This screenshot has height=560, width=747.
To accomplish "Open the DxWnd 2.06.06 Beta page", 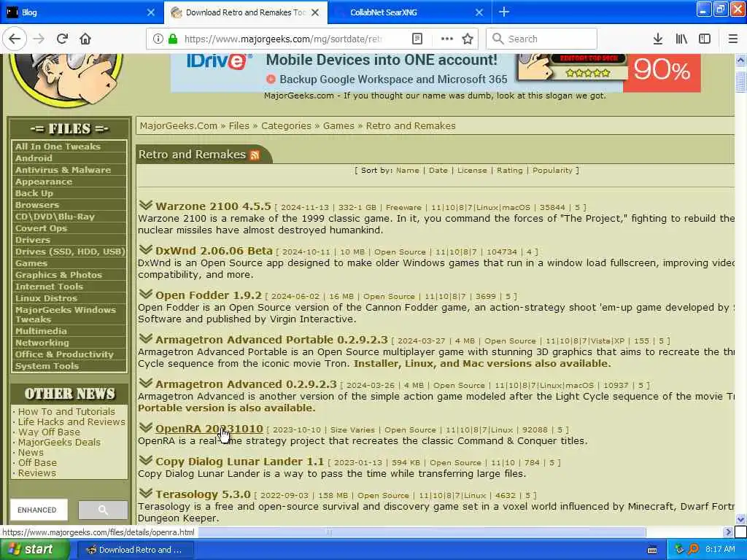I will tap(214, 251).
